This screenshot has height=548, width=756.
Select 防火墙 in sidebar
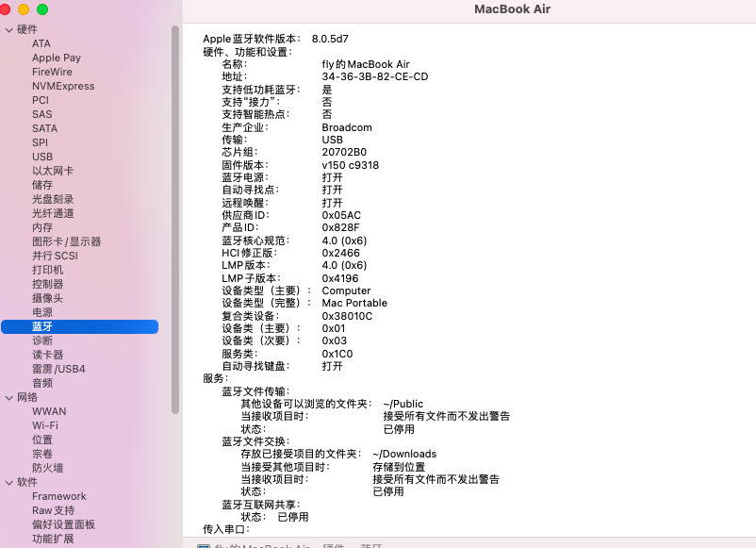(x=48, y=468)
